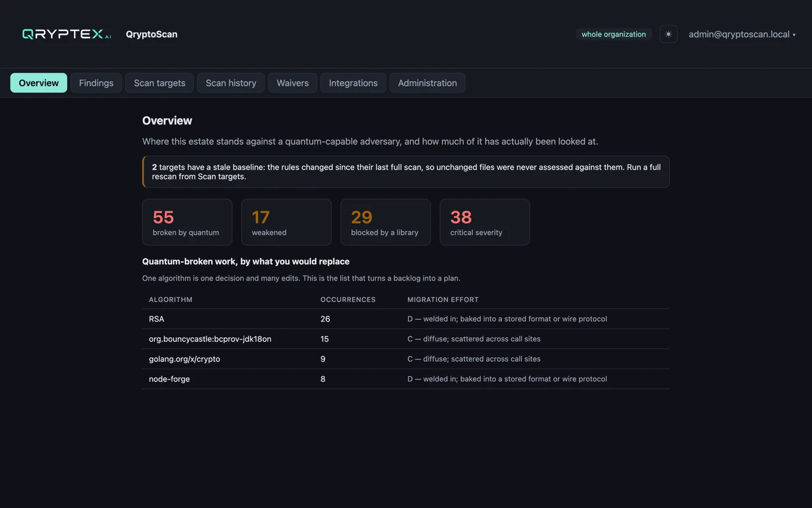Viewport: 812px width, 508px height.
Task: Click RSA's 'D — welded in' migration effort
Action: [507, 319]
